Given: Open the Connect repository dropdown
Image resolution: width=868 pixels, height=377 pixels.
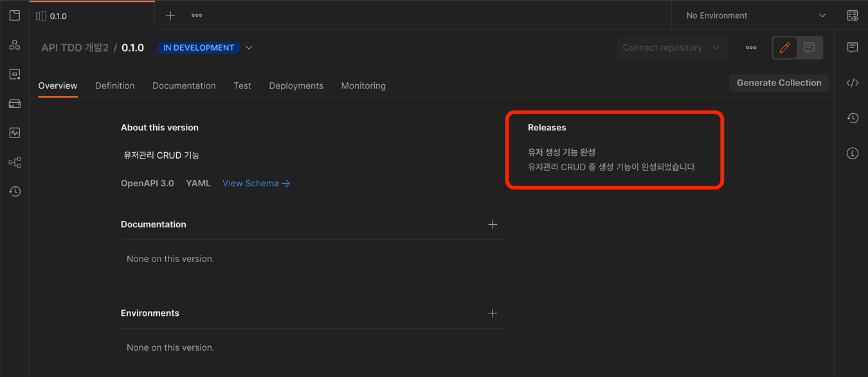Looking at the screenshot, I should click(671, 48).
